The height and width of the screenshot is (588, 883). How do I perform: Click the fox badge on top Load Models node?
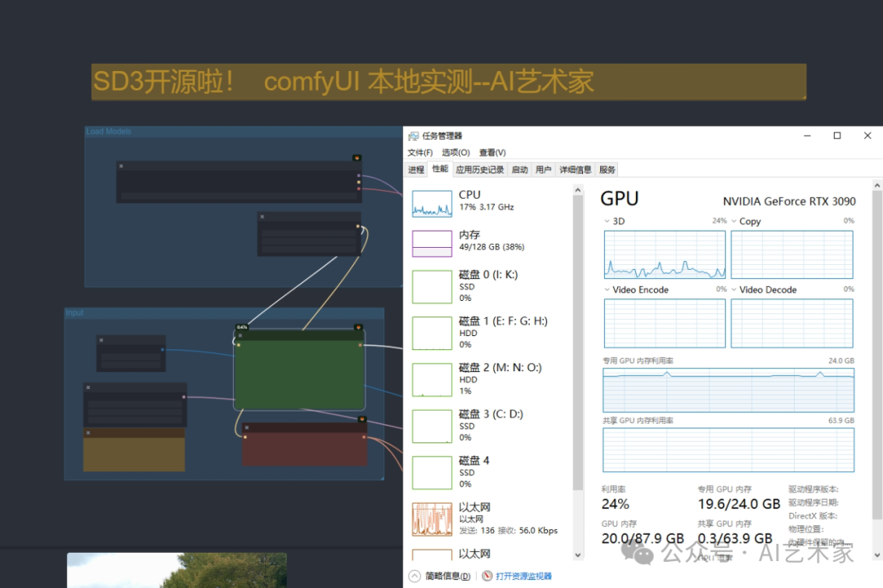(356, 158)
